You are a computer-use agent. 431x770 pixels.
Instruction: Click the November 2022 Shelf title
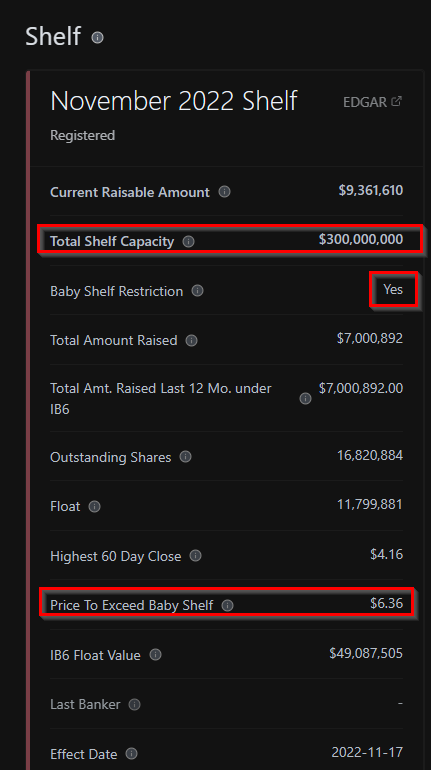[174, 101]
